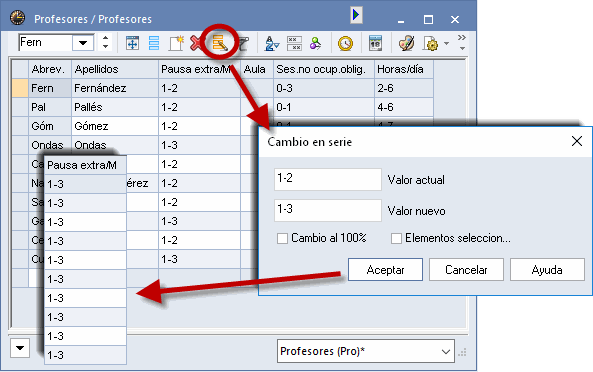The image size is (593, 372).
Task: Click the Cancelar button
Action: click(x=466, y=270)
